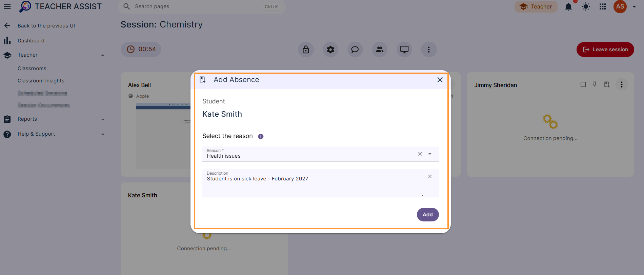Click add absence icon on Jimmy Sheridan's card

(607, 84)
